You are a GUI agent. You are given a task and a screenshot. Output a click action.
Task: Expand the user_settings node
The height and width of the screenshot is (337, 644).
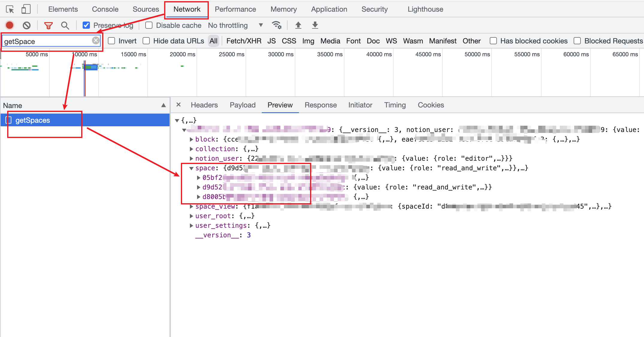pyautogui.click(x=191, y=225)
